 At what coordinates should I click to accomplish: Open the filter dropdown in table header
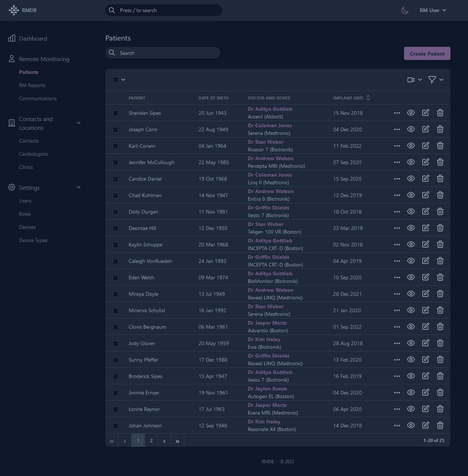click(x=435, y=80)
